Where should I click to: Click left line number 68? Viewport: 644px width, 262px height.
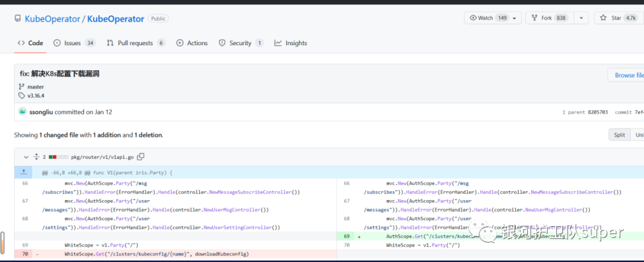[x=25, y=219]
